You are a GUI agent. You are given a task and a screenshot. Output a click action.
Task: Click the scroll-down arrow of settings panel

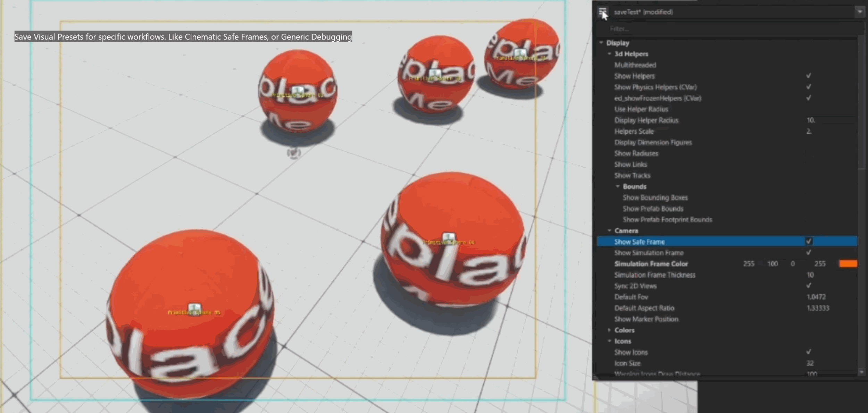pyautogui.click(x=862, y=372)
